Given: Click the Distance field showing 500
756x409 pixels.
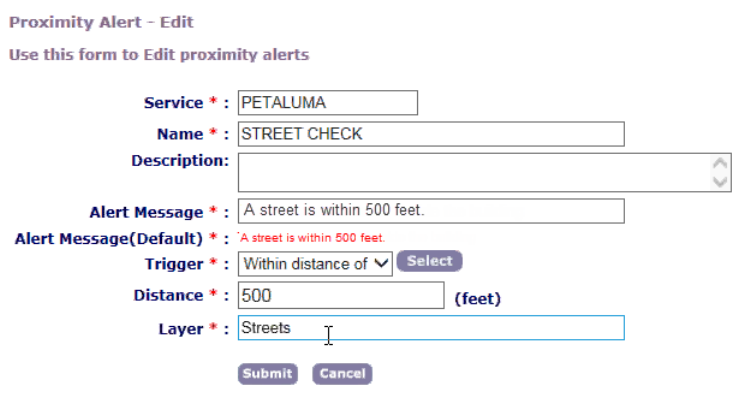Looking at the screenshot, I should [340, 296].
